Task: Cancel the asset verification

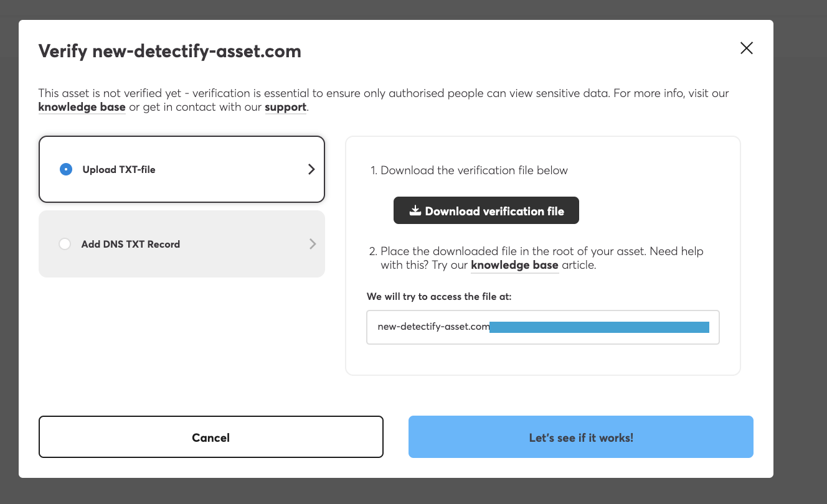Action: click(x=210, y=437)
